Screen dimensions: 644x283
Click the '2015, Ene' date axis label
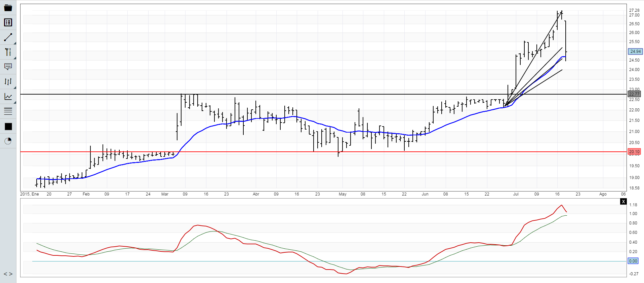(x=30, y=194)
